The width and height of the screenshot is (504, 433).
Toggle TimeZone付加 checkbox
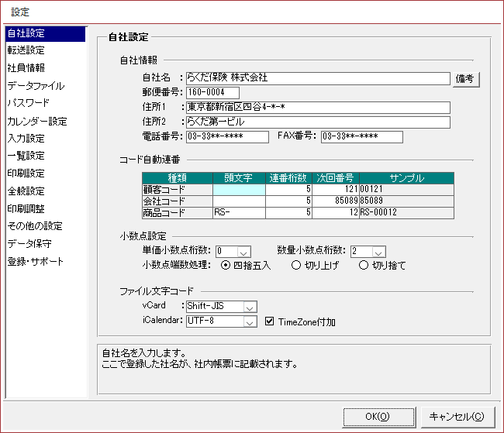[x=270, y=321]
